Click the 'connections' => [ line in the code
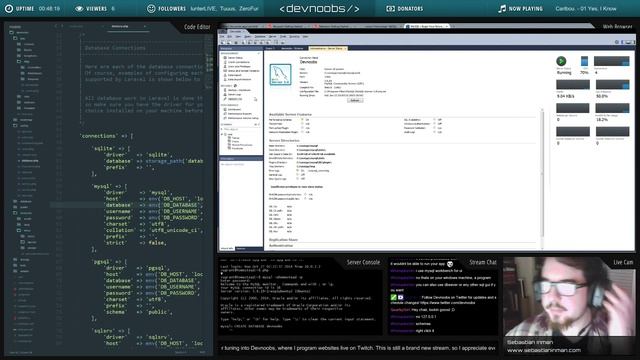The height and width of the screenshot is (360, 640). [107, 136]
